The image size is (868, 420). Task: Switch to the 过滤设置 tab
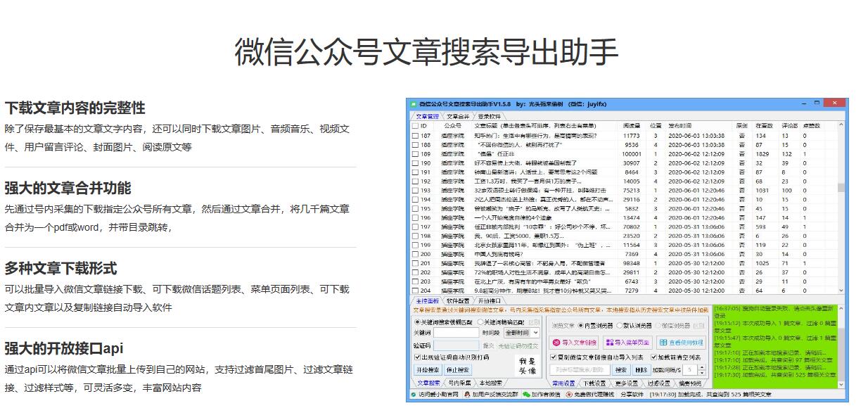(x=658, y=383)
